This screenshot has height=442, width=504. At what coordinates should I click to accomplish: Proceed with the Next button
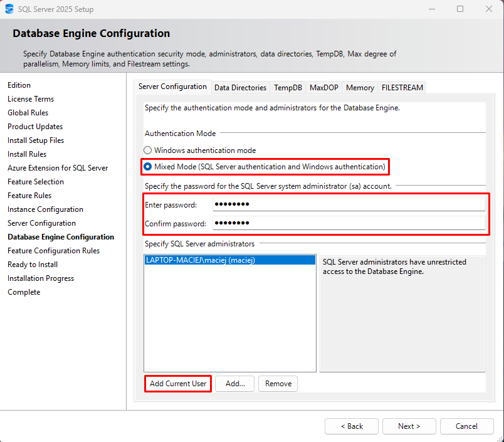409,426
